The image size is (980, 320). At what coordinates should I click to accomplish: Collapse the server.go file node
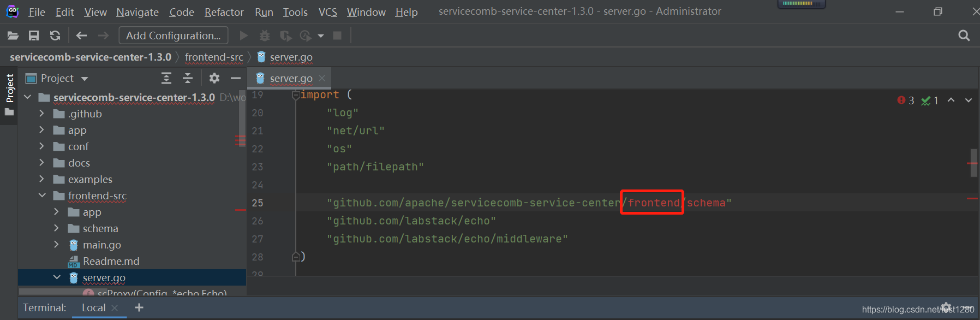point(57,277)
